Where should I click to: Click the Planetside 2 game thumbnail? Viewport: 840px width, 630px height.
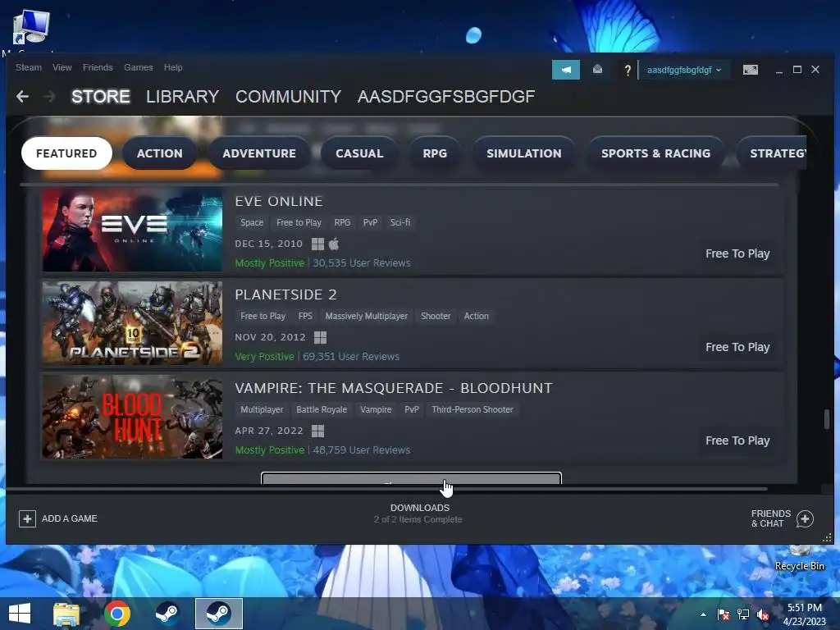132,323
